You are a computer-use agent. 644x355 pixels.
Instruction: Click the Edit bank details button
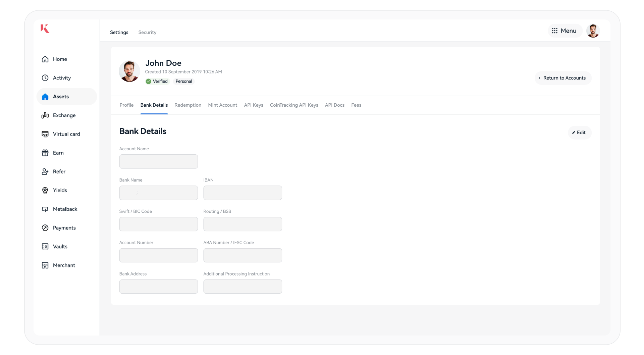(579, 133)
